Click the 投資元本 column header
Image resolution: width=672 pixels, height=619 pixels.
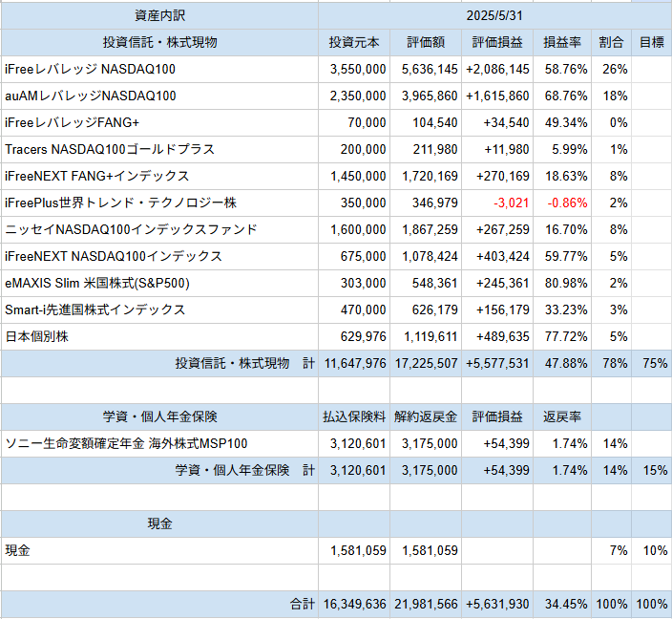(x=354, y=42)
